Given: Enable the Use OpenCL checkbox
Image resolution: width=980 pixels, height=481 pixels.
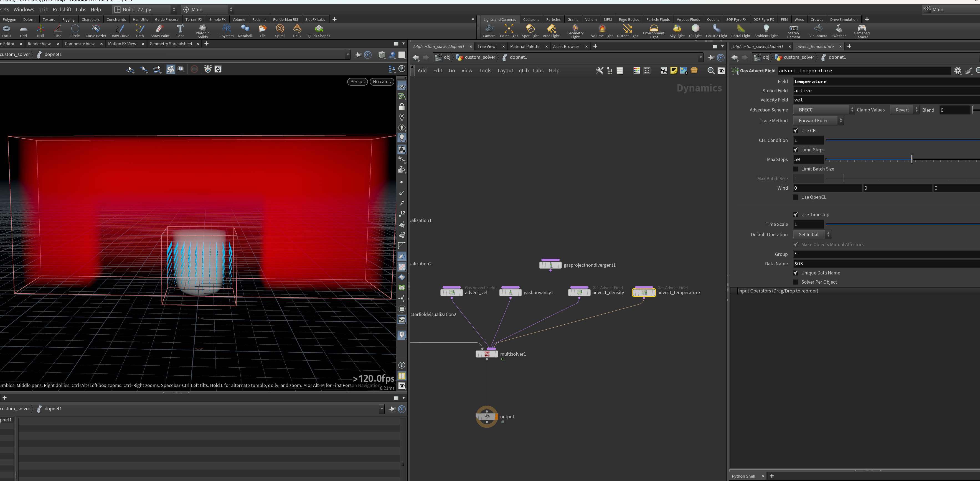Looking at the screenshot, I should (796, 197).
